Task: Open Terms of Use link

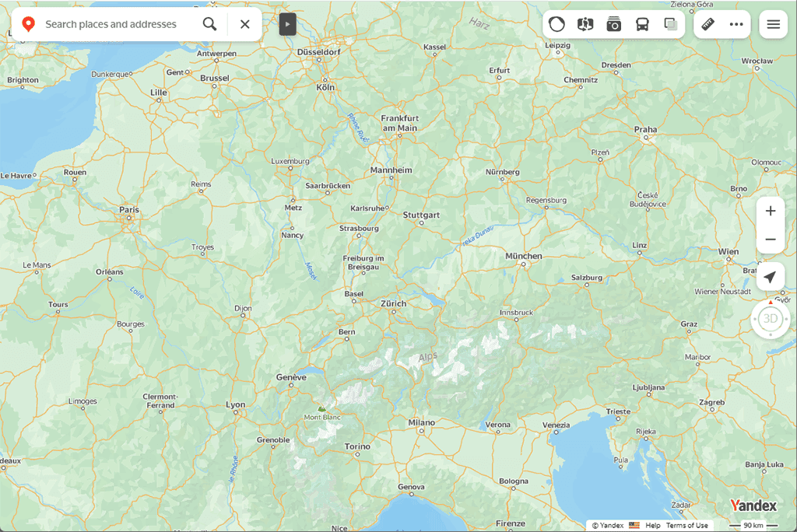Action: pos(686,526)
